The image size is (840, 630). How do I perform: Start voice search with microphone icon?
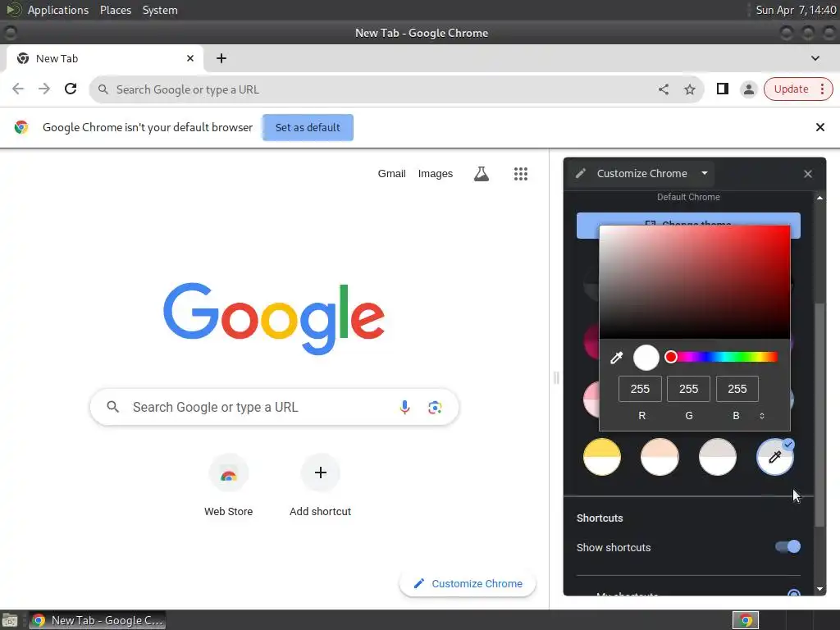click(404, 407)
